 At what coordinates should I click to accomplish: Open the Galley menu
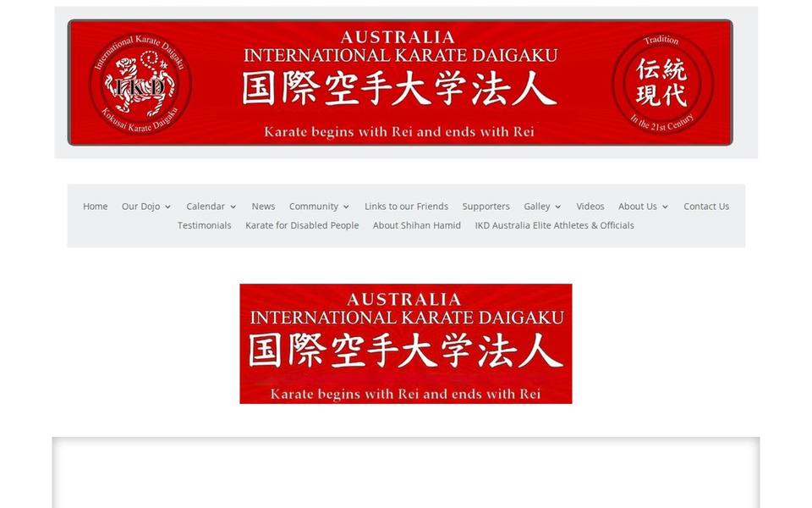pyautogui.click(x=537, y=207)
